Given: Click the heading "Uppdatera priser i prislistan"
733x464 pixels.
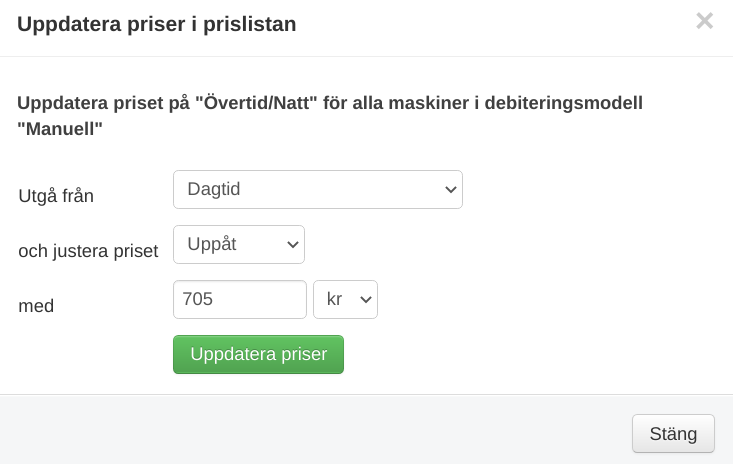Looking at the screenshot, I should coord(157,24).
